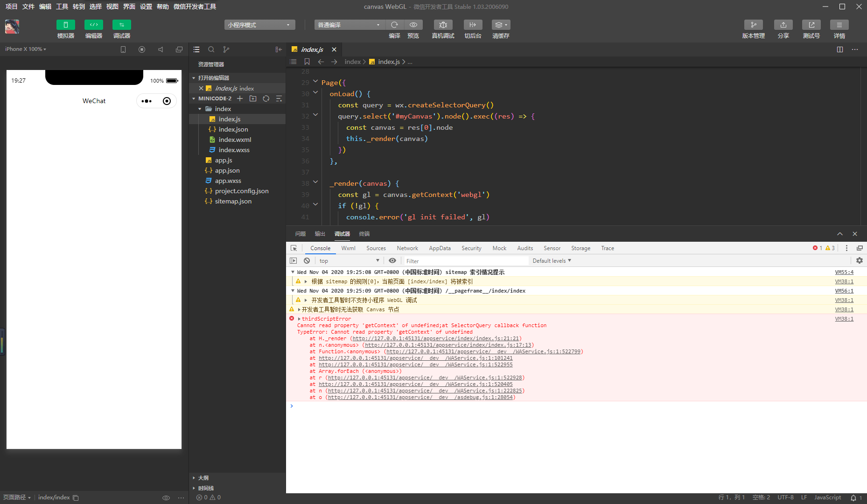Detach the simulator window icon

(x=179, y=49)
